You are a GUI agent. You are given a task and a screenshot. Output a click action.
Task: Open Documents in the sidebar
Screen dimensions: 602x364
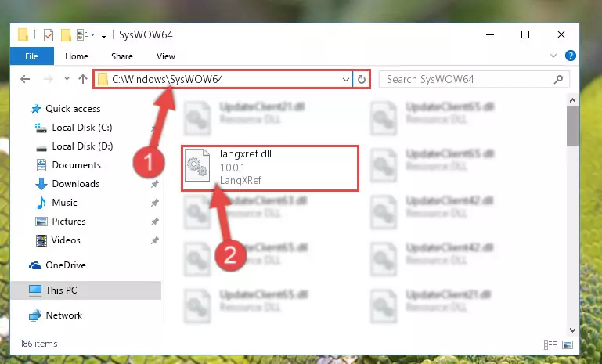[77, 165]
